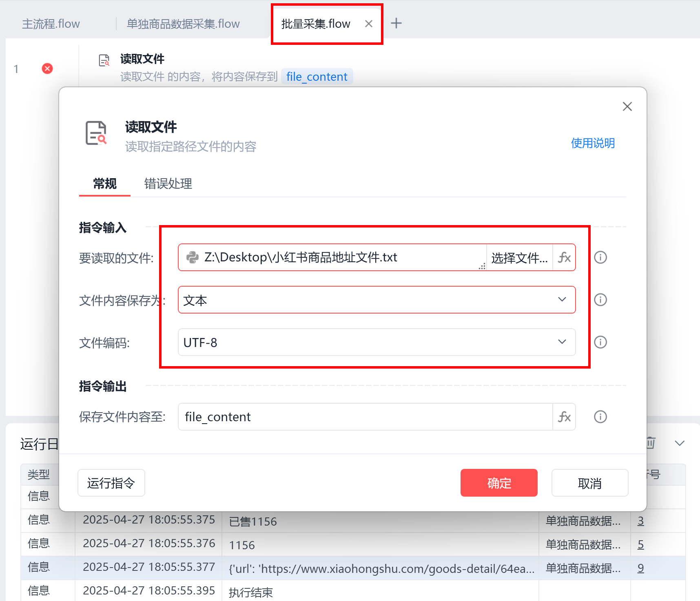Open the 使用说明 help link
The height and width of the screenshot is (601, 700).
pyautogui.click(x=593, y=143)
